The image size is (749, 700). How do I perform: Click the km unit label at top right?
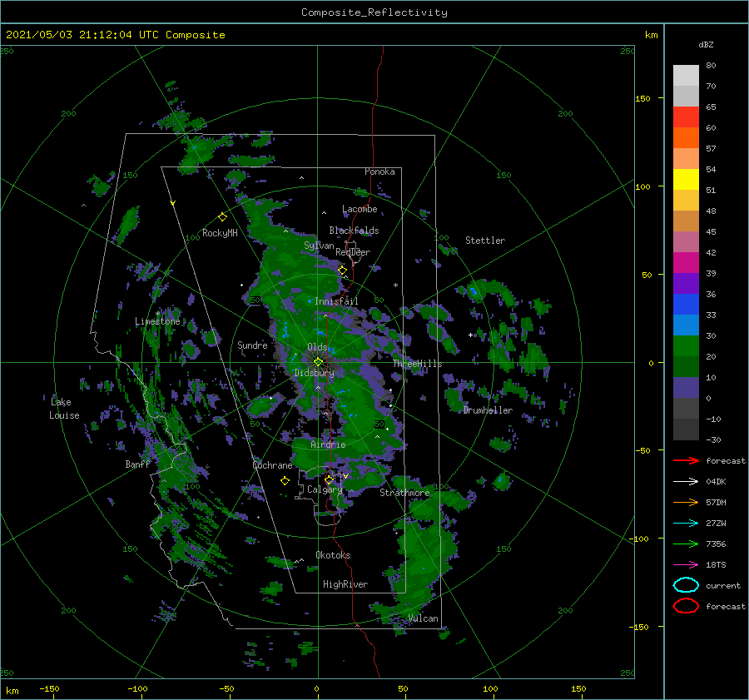(x=651, y=35)
